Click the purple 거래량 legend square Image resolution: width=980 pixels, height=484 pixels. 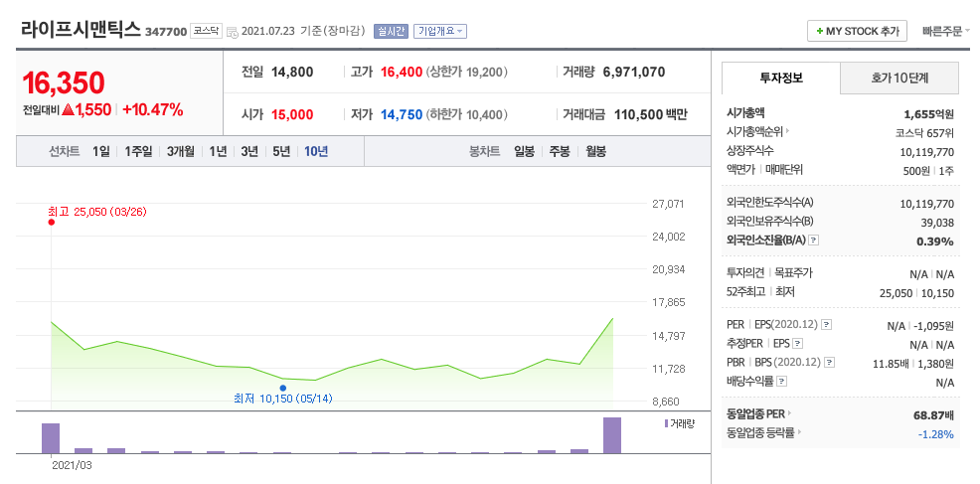[x=666, y=424]
